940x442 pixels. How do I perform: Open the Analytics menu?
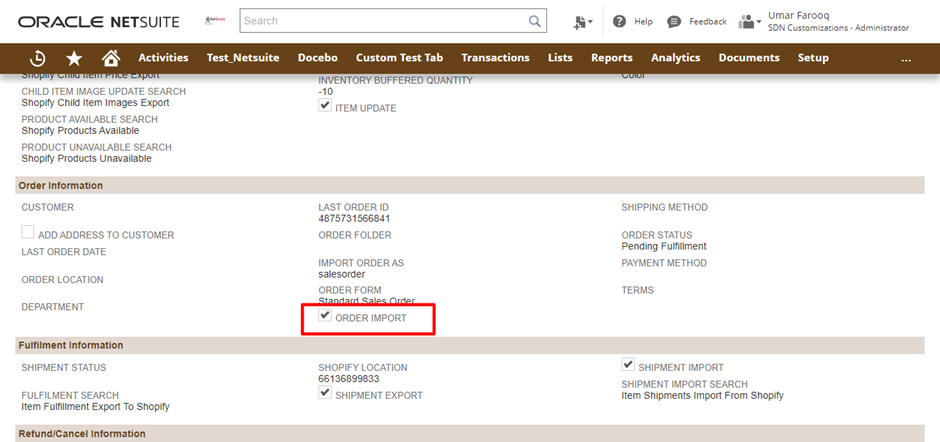click(x=676, y=58)
